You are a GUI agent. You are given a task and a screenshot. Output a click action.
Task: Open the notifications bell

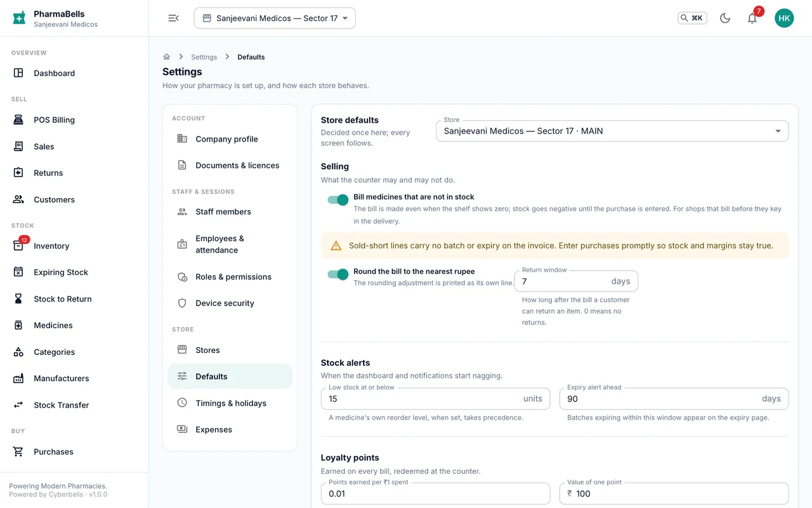click(x=752, y=18)
